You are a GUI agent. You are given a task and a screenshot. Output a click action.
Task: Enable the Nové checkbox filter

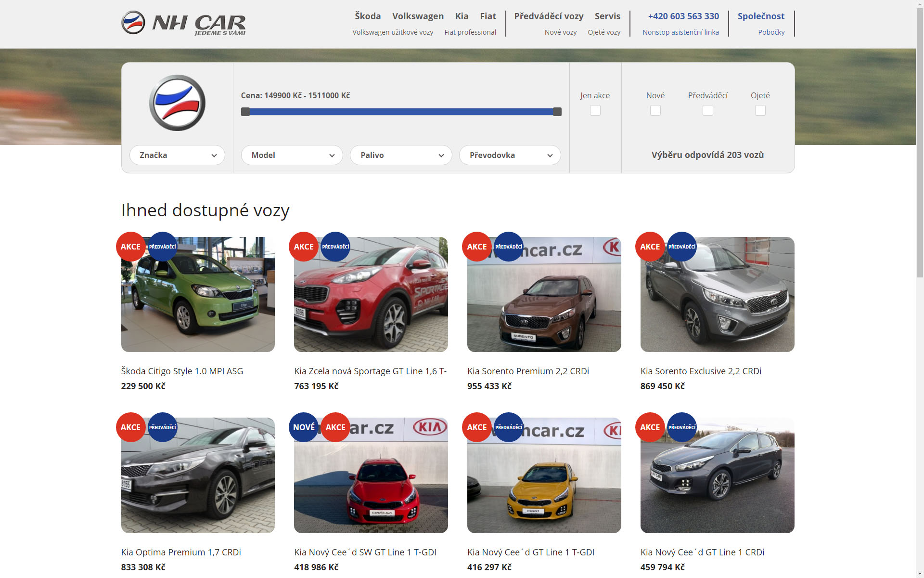pos(655,110)
